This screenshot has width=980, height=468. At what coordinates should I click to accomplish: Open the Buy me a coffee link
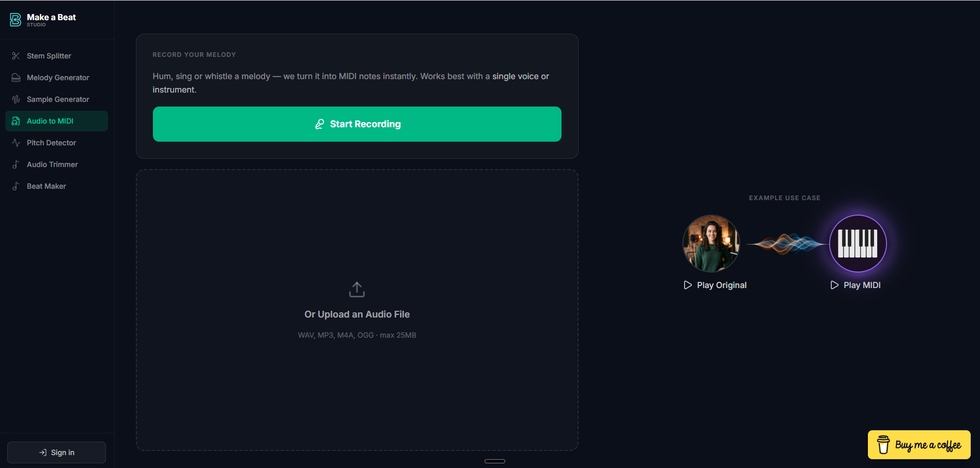click(919, 445)
